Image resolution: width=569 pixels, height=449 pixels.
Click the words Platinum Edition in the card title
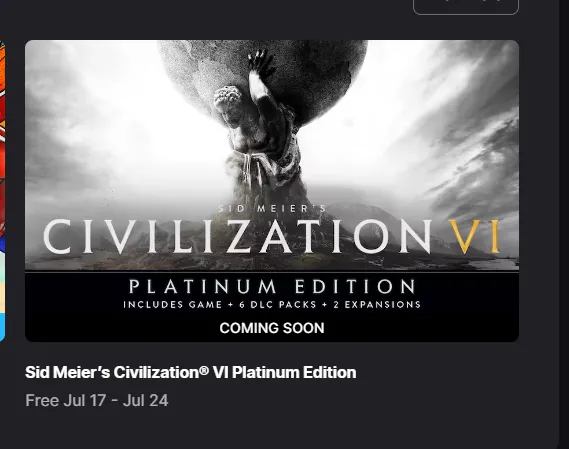(x=294, y=372)
